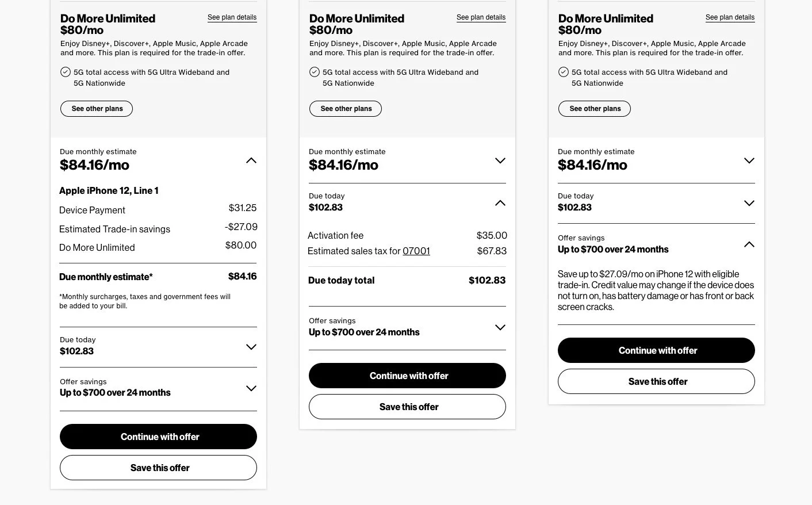Image resolution: width=812 pixels, height=505 pixels.
Task: Open See plan details link in right card
Action: pyautogui.click(x=730, y=17)
